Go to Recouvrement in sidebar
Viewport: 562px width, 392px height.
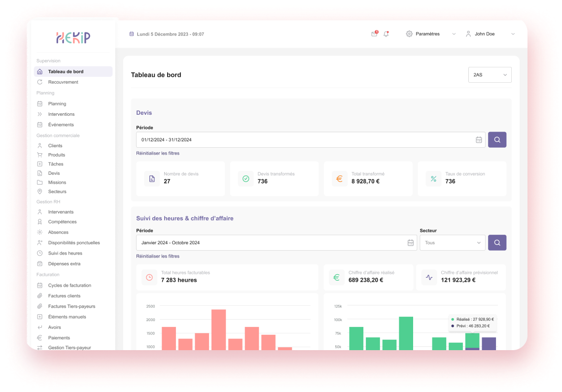pyautogui.click(x=63, y=82)
